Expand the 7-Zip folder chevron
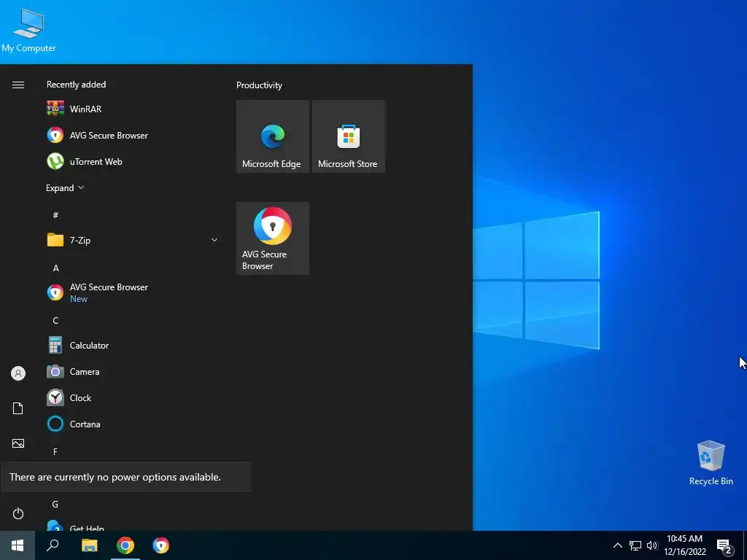747x560 pixels. point(214,240)
